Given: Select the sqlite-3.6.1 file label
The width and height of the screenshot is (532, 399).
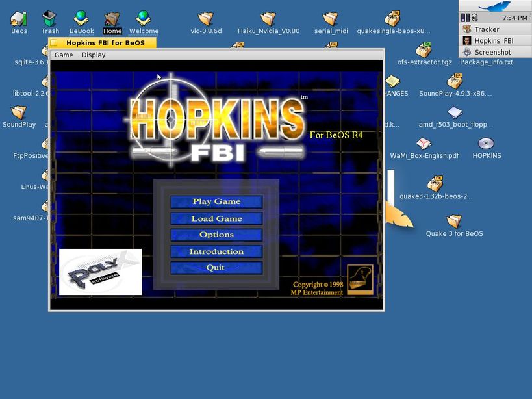Looking at the screenshot, I should click(31, 62).
